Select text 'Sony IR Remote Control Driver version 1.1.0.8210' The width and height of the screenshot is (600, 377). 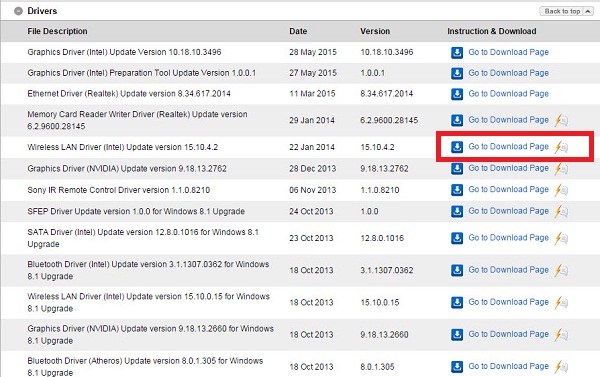pos(119,190)
